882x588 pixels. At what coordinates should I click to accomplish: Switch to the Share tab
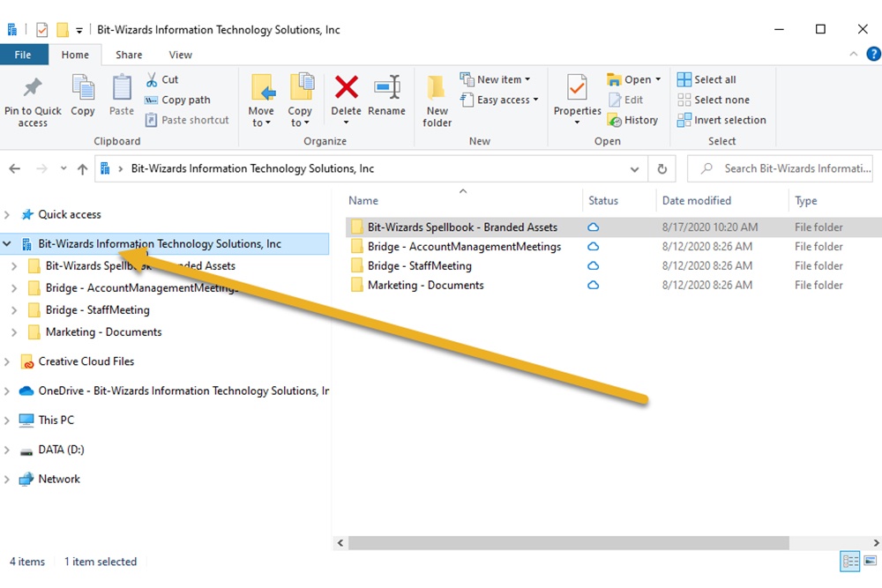point(129,55)
